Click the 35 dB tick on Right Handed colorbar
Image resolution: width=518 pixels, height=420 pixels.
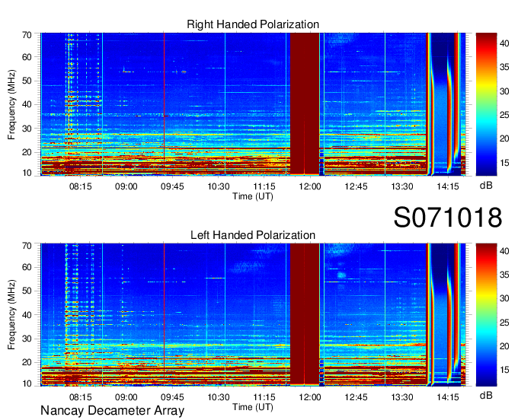point(504,67)
